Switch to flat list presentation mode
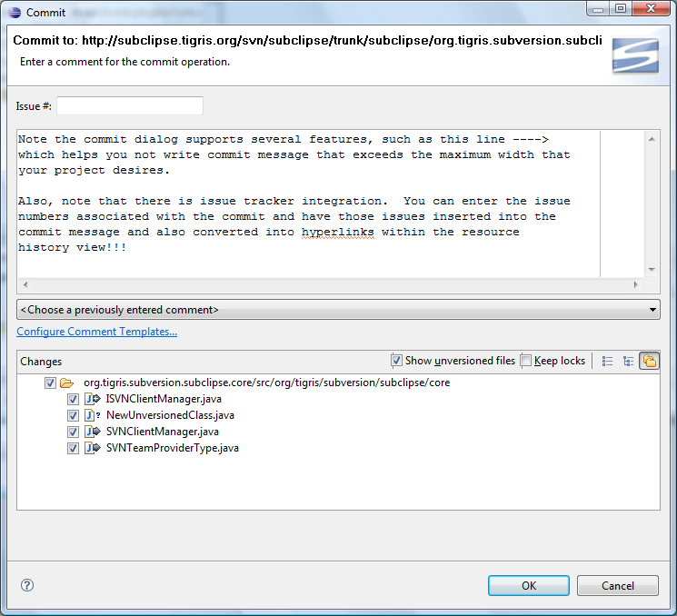 pos(608,361)
